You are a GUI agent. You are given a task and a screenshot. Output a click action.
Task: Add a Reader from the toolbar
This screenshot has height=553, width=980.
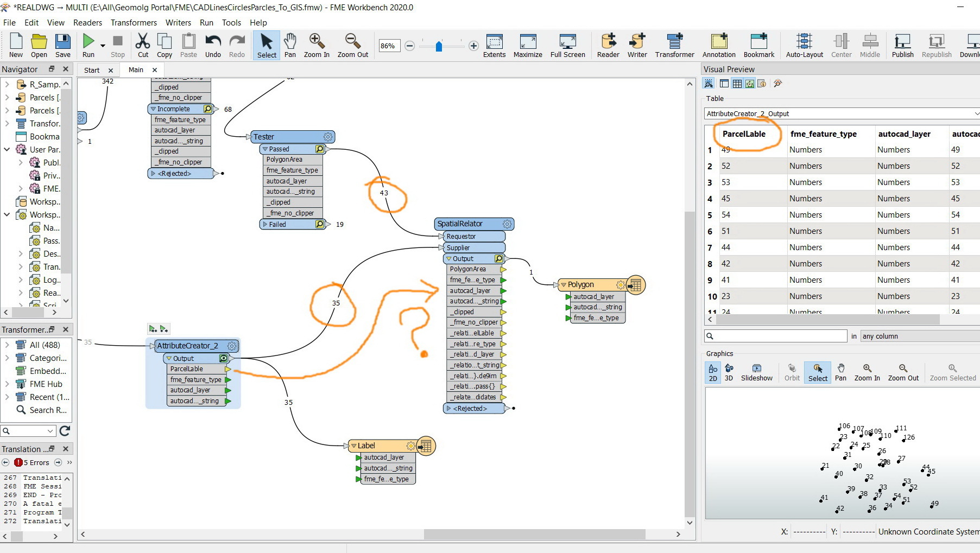pyautogui.click(x=608, y=46)
